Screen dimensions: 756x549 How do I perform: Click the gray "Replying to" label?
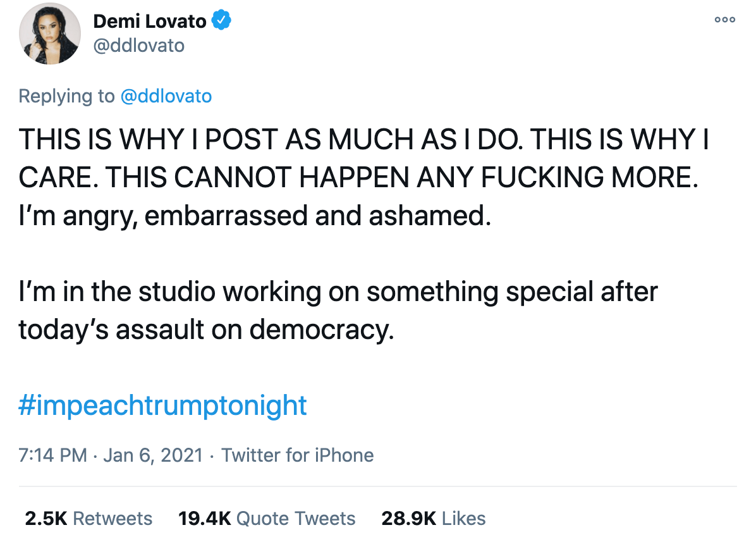(66, 96)
